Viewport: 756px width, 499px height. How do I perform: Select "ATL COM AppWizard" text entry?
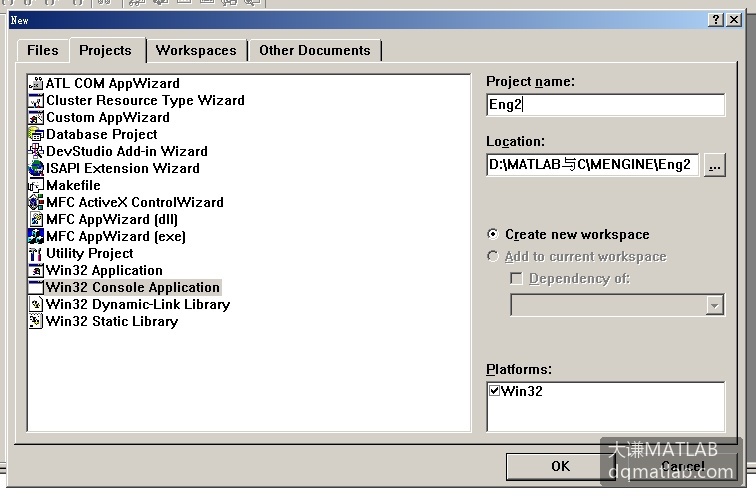click(x=113, y=83)
